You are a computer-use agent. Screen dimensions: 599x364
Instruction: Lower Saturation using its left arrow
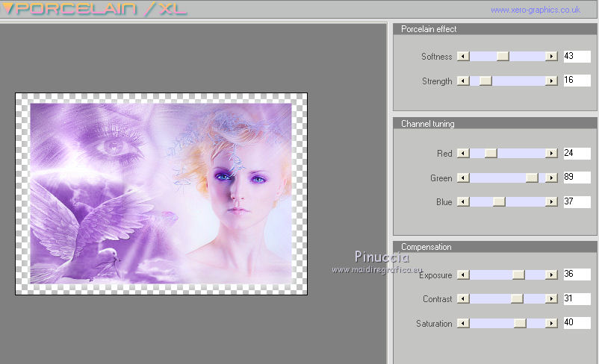(x=463, y=323)
